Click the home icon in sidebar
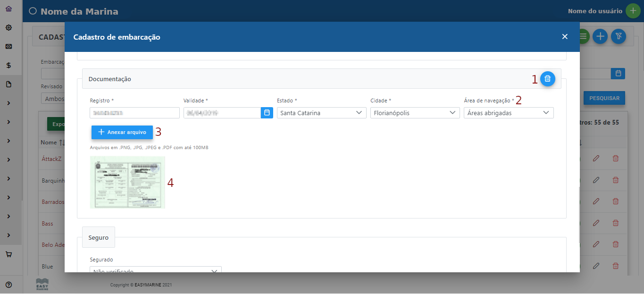644x294 pixels. tap(8, 9)
